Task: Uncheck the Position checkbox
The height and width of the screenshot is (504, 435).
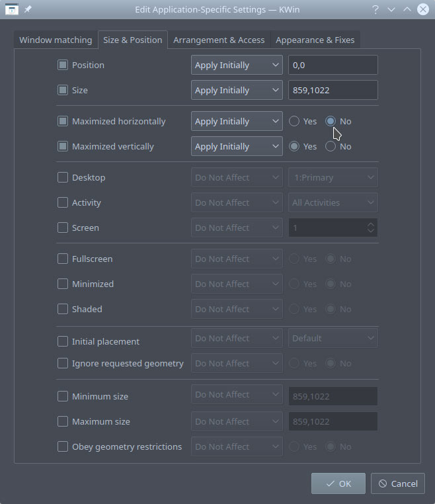Action: coord(63,65)
